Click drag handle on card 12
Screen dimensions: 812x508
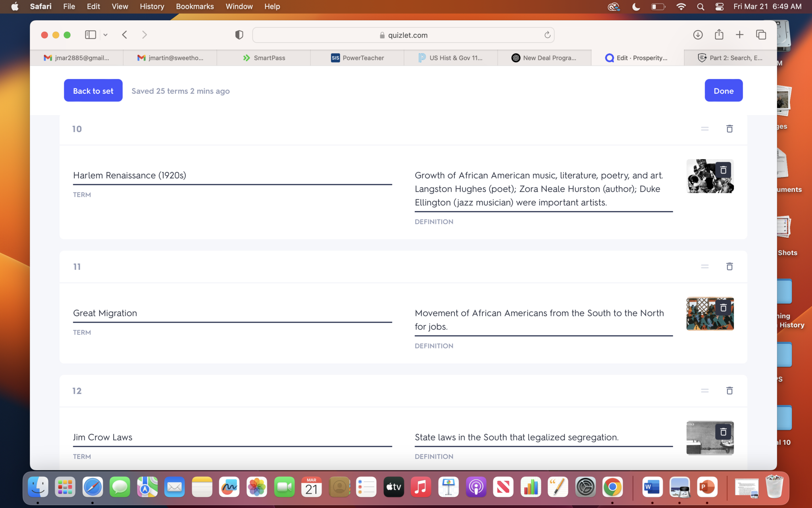(x=705, y=391)
